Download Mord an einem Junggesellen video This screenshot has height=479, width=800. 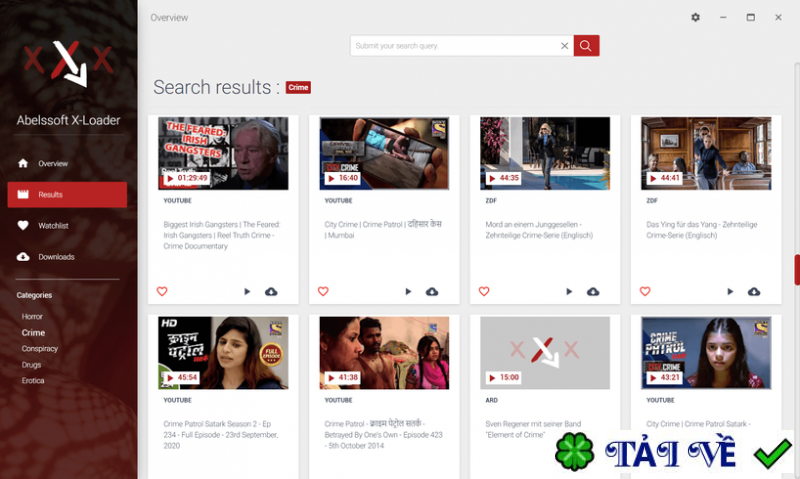593,292
